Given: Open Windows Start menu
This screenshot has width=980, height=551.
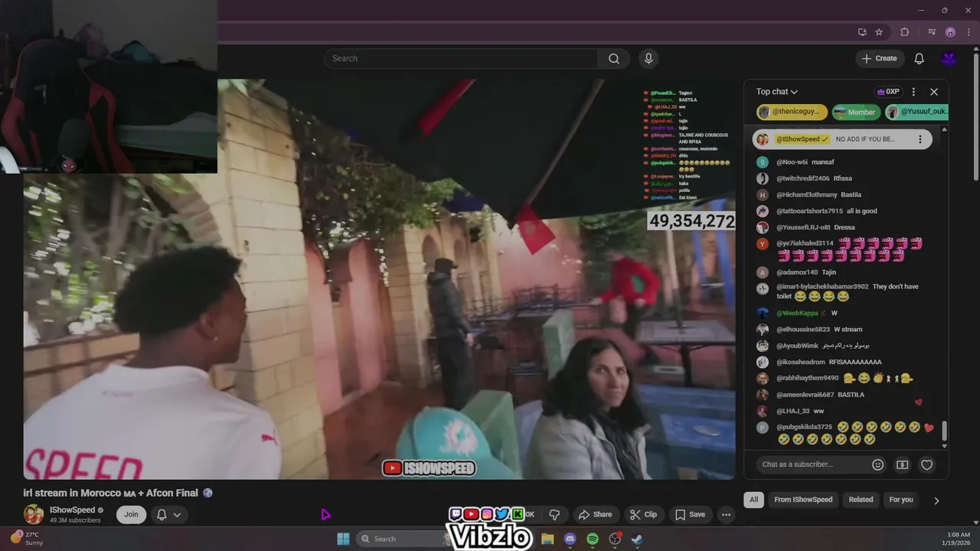Looking at the screenshot, I should [x=343, y=539].
